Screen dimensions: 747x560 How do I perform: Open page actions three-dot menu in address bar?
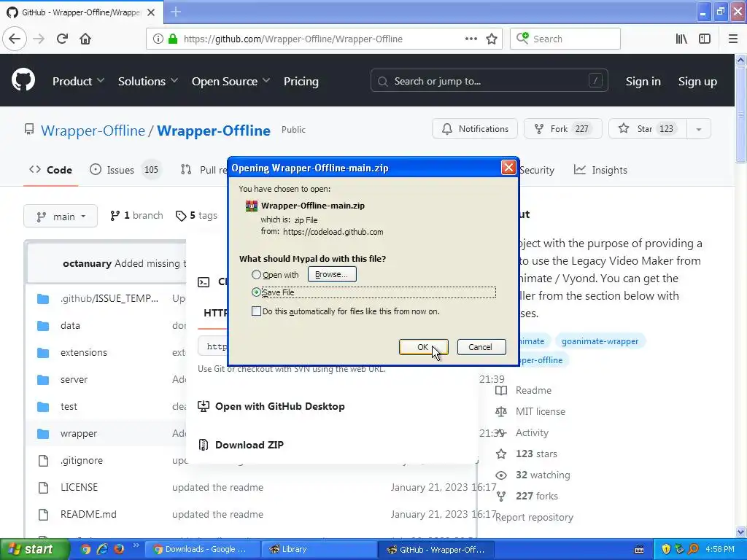(x=471, y=39)
